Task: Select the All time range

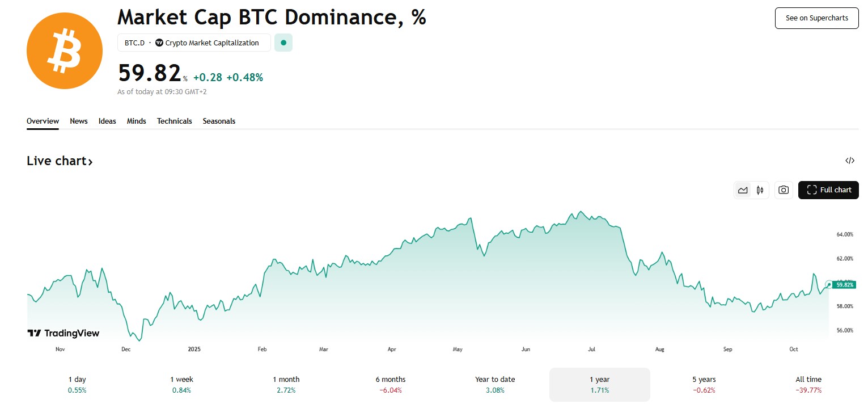Action: 808,384
